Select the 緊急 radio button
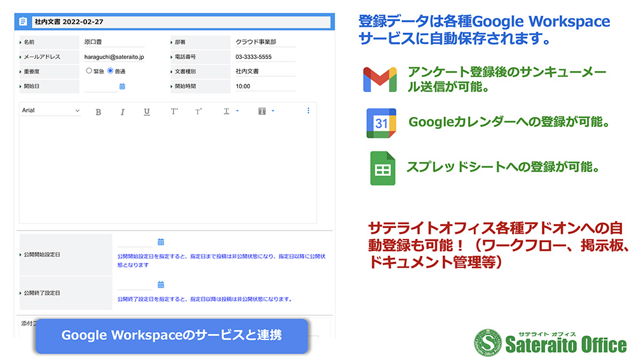The height and width of the screenshot is (364, 636). tap(89, 71)
